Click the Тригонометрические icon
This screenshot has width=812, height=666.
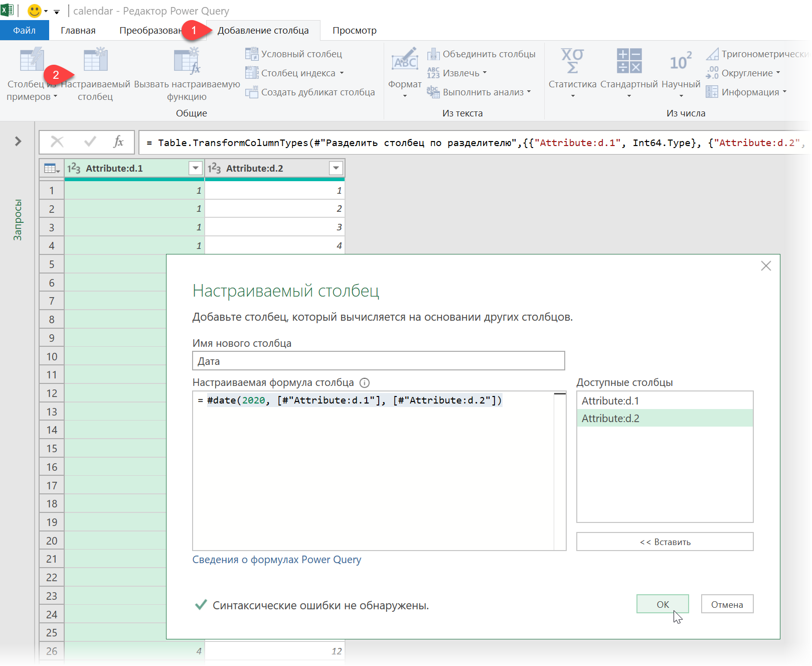pos(712,54)
